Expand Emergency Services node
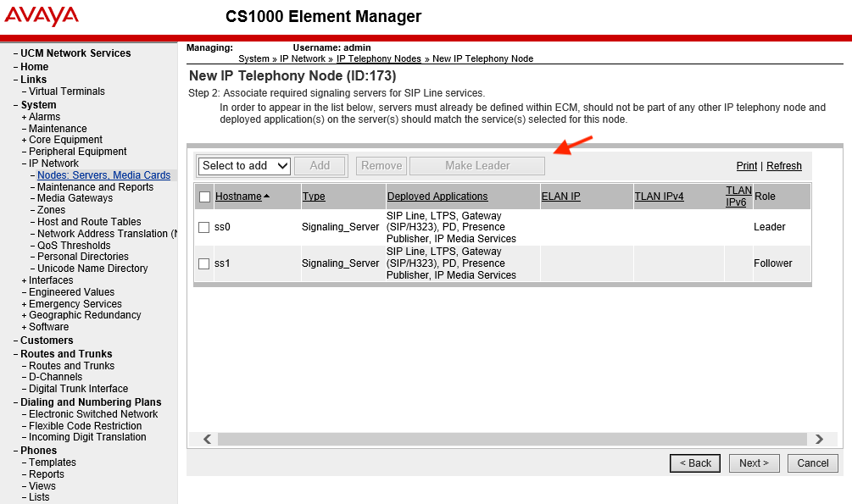This screenshot has width=852, height=504. point(24,304)
